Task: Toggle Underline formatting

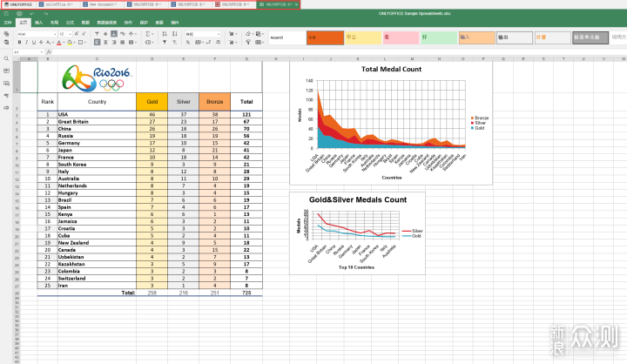Action: (34, 42)
